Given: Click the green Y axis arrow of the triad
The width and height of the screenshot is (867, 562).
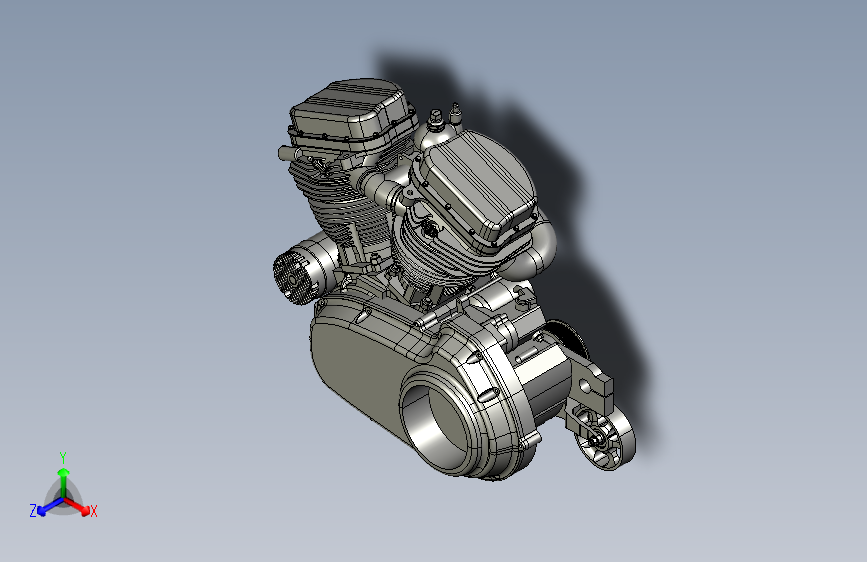Looking at the screenshot, I should (x=64, y=483).
